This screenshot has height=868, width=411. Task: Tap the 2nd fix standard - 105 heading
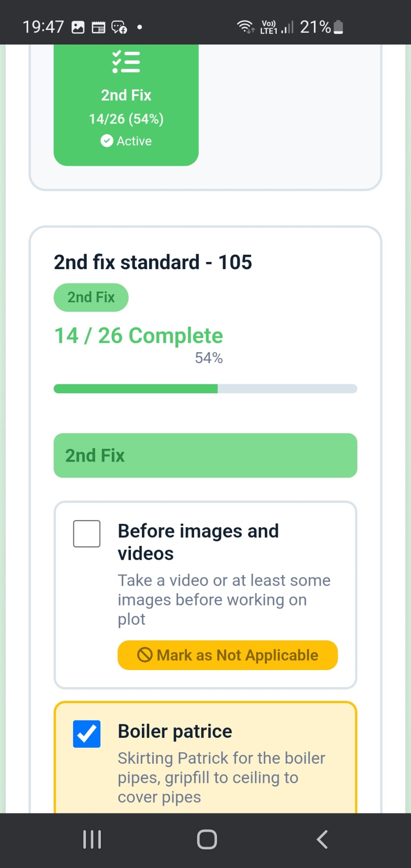coord(153,262)
